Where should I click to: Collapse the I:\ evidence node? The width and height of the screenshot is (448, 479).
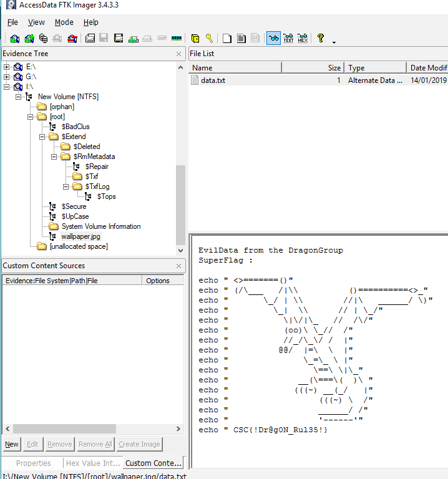tap(6, 87)
